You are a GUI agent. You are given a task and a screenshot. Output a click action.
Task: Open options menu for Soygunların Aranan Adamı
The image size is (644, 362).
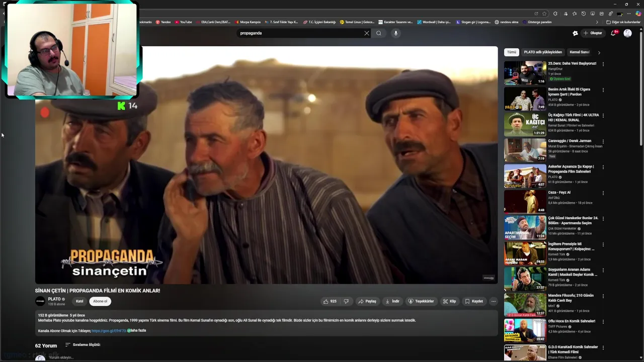pyautogui.click(x=603, y=270)
